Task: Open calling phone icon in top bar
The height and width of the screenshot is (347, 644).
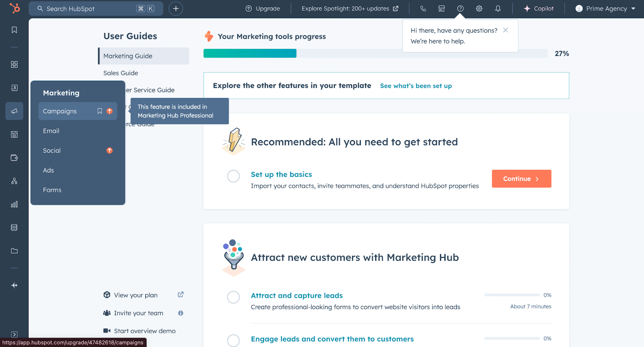Action: point(423,8)
